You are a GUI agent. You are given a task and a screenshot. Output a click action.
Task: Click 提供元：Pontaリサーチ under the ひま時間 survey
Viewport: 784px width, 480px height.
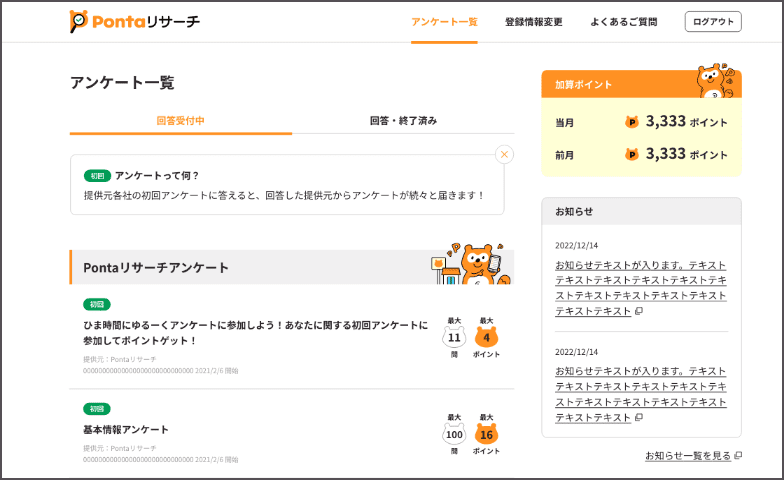(x=120, y=360)
